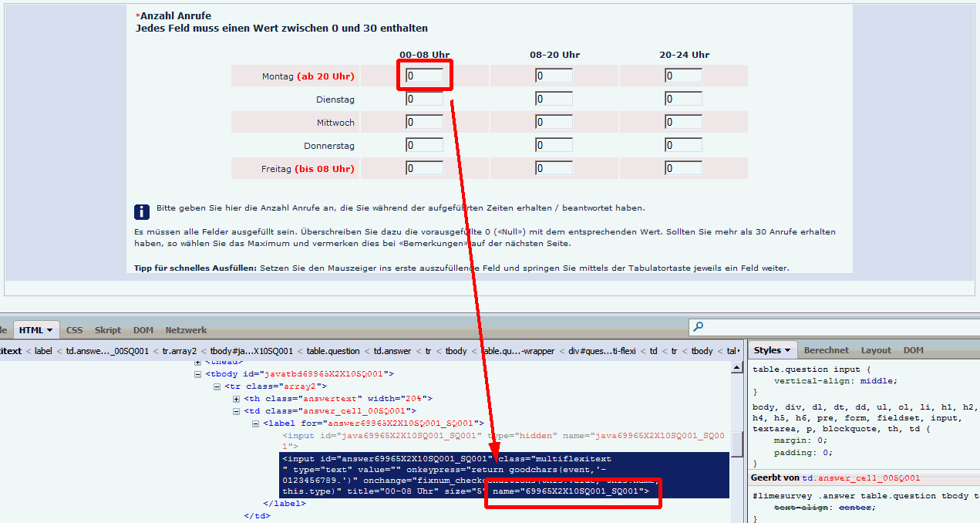Click the magnifier icon in Firebug search box
Image resolution: width=980 pixels, height=523 pixels.
tap(698, 327)
